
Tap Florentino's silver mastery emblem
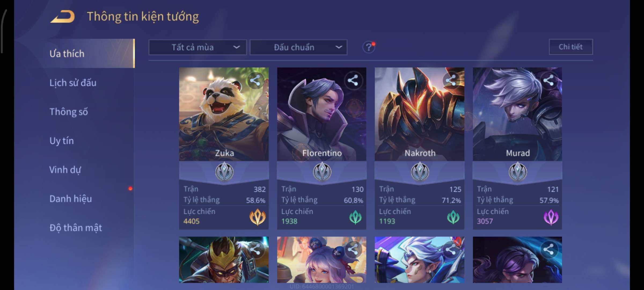(322, 172)
